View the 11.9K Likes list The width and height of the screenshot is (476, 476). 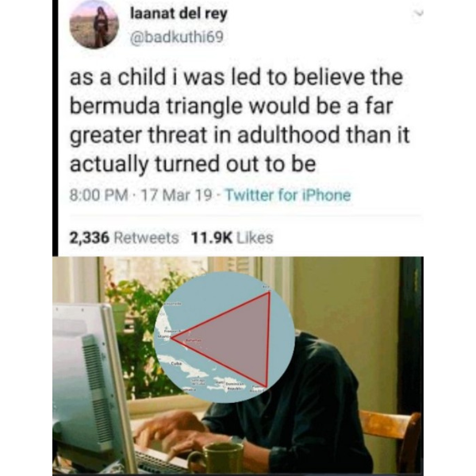(232, 237)
